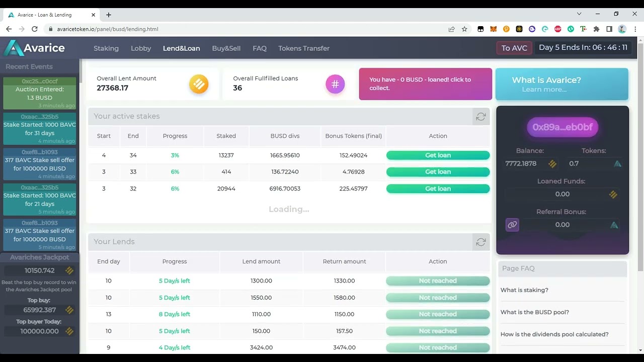This screenshot has height=362, width=644.
Task: Open the Lobby menu item
Action: click(x=141, y=48)
